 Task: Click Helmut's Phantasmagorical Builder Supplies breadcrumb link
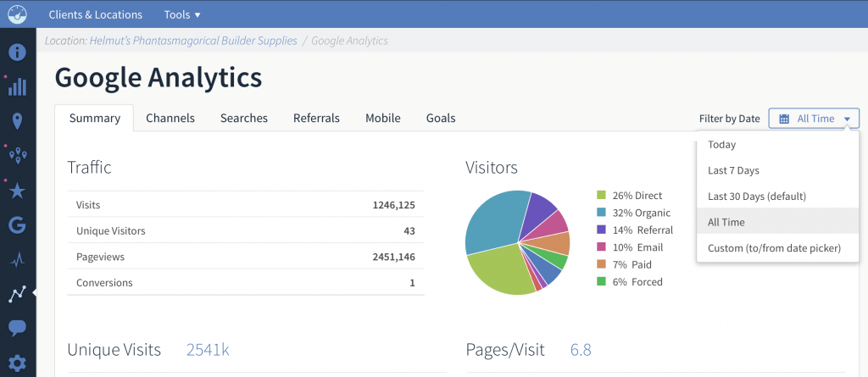coord(193,41)
